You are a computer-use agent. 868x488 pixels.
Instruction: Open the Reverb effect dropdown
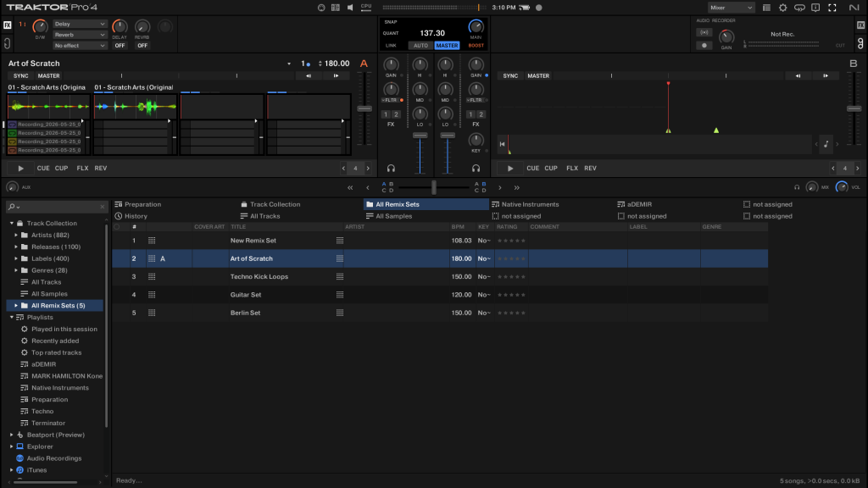click(x=80, y=35)
